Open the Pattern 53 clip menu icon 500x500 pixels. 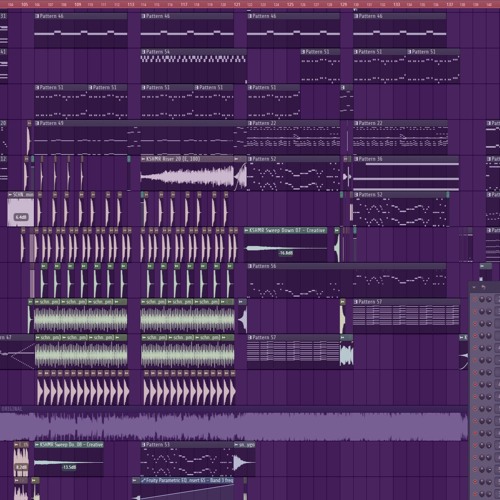[144, 445]
